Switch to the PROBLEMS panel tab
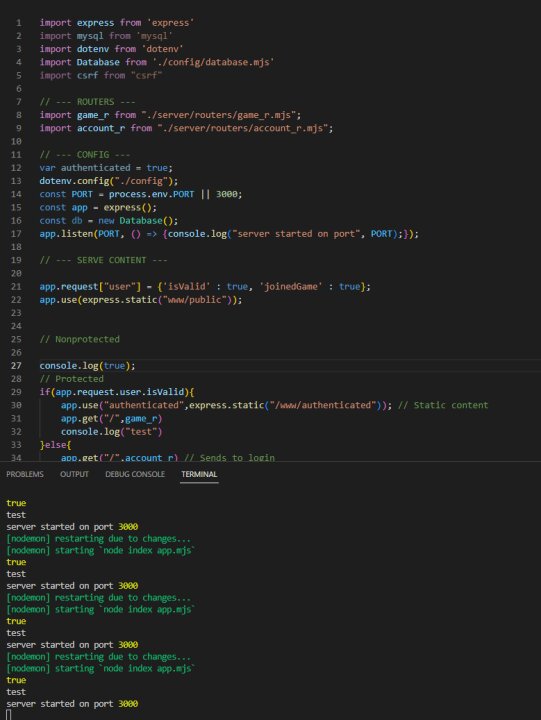The image size is (541, 720). [x=25, y=474]
